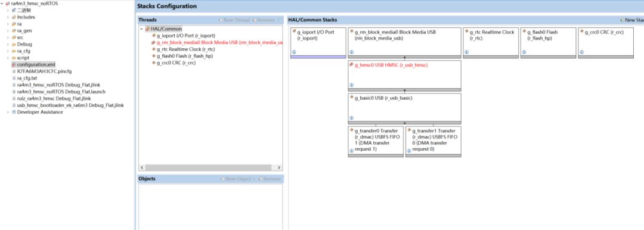Screen dimensions: 644x230
Task: Select g_flash0 Flash stack block
Action: point(548,43)
